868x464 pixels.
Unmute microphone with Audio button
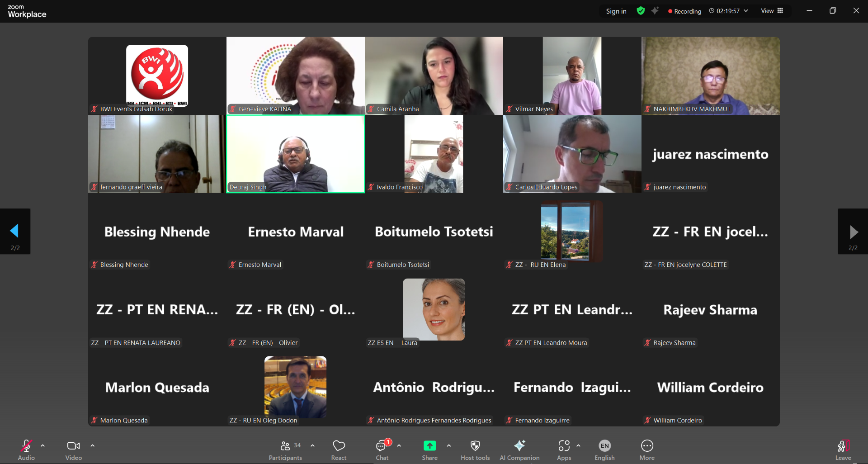[26, 450]
